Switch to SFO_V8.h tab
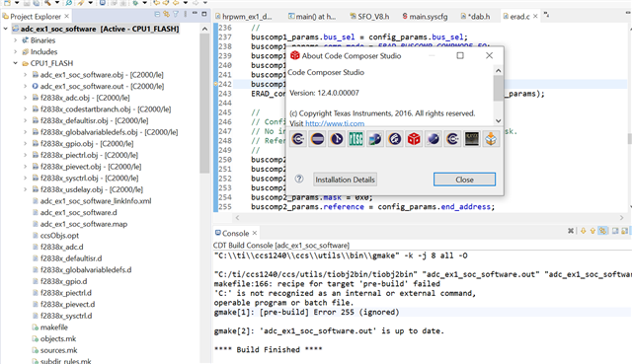Screen dimensions: 632x364 pos(369,17)
